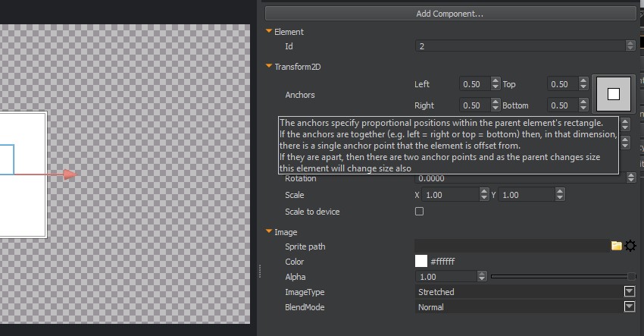Screen dimensions: 644x336
Task: Click the Bottom anchor stepper arrows
Action: point(583,105)
